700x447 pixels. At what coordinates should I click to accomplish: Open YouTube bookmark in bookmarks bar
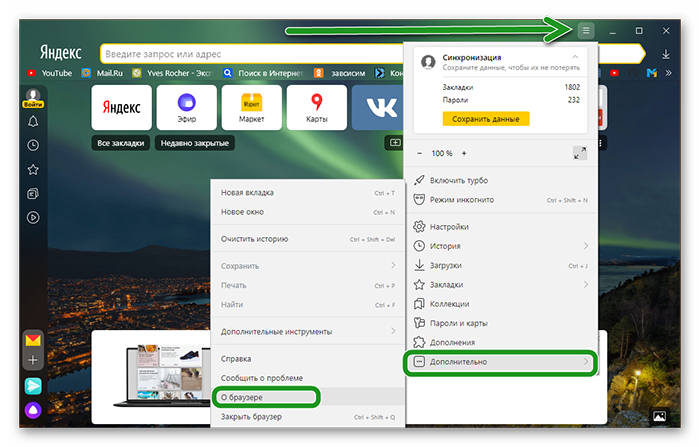coord(50,73)
